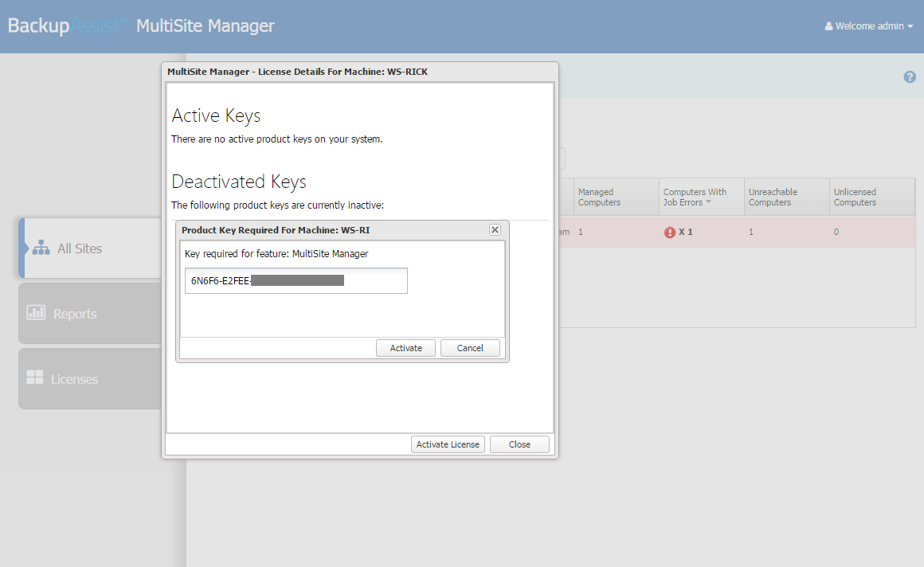
Task: Click the 'Deactivated Keys' heading
Action: click(239, 182)
